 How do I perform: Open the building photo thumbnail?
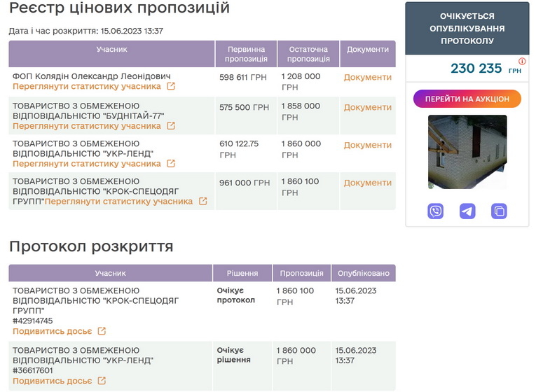click(x=467, y=152)
